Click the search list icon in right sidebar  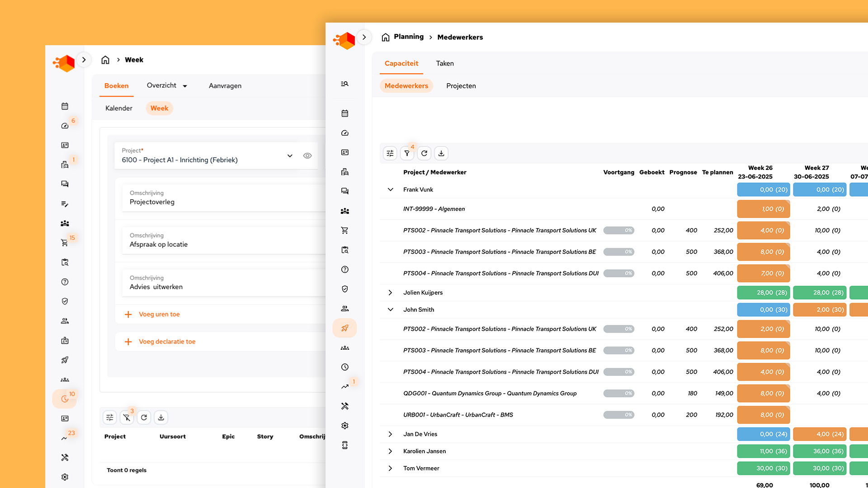344,84
